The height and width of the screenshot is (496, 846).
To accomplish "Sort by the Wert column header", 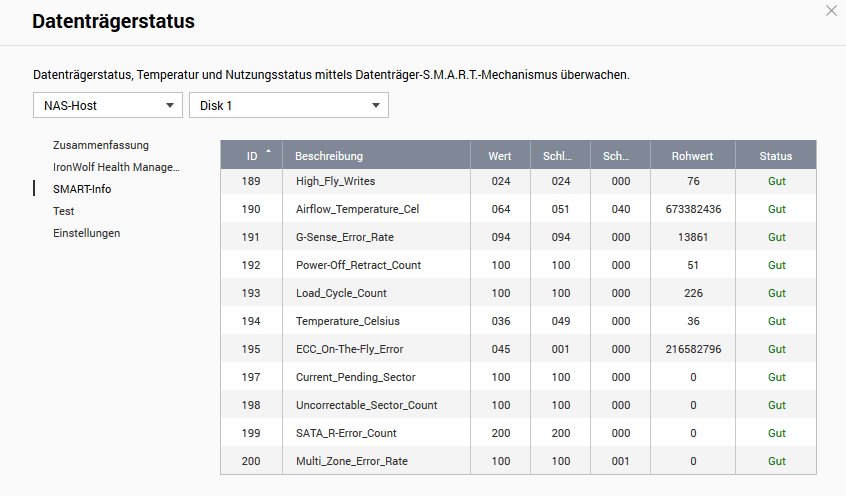I will point(500,156).
